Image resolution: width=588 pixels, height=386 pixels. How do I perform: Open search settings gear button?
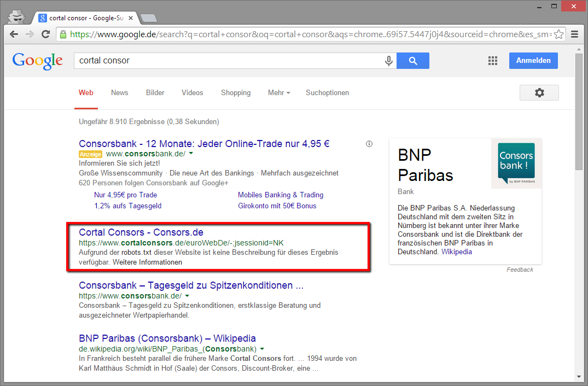539,93
